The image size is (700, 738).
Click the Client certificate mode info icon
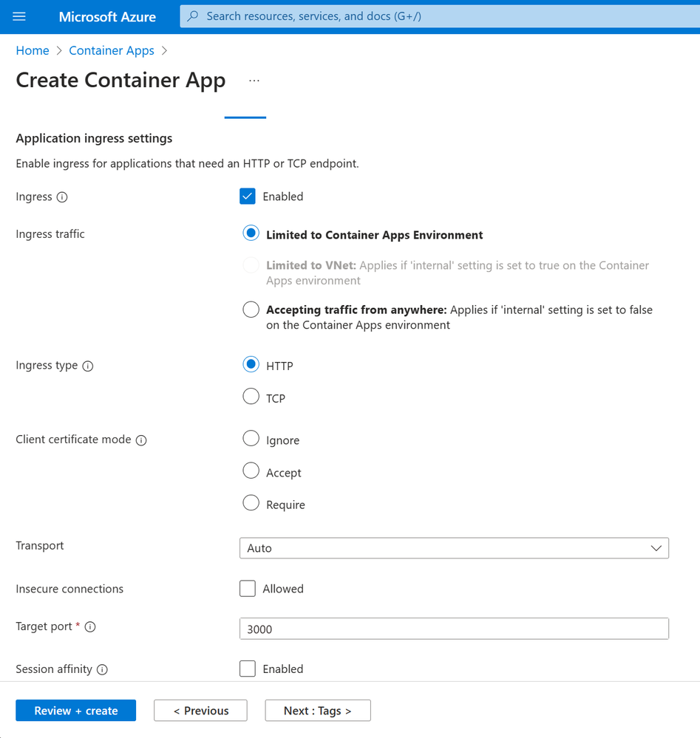point(141,440)
